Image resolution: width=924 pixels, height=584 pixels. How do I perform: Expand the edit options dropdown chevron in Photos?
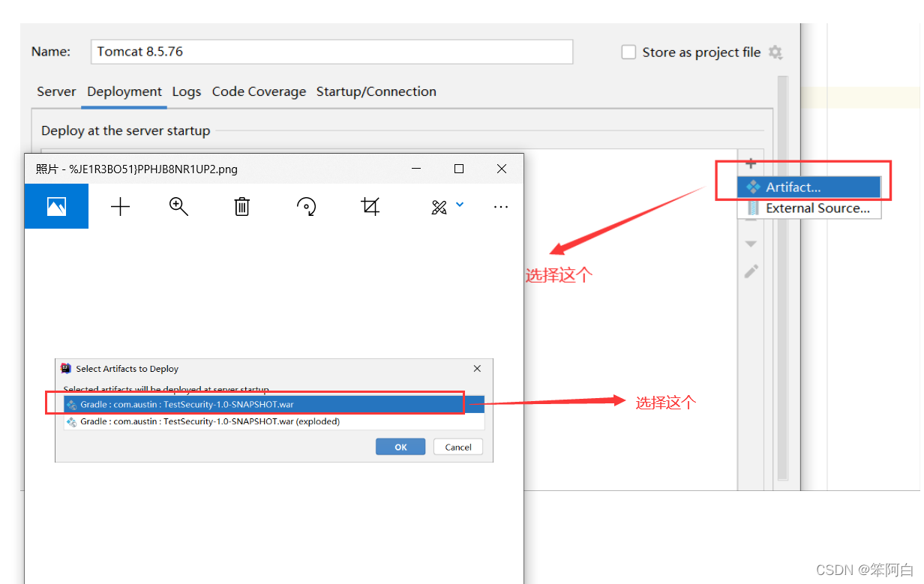point(460,205)
